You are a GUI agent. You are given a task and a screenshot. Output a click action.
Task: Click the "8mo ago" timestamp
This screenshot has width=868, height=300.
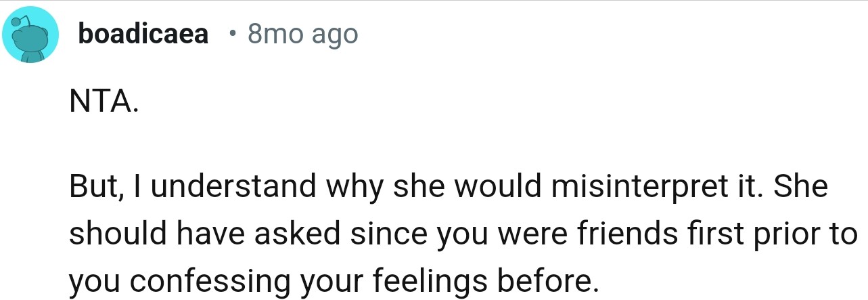tap(302, 35)
